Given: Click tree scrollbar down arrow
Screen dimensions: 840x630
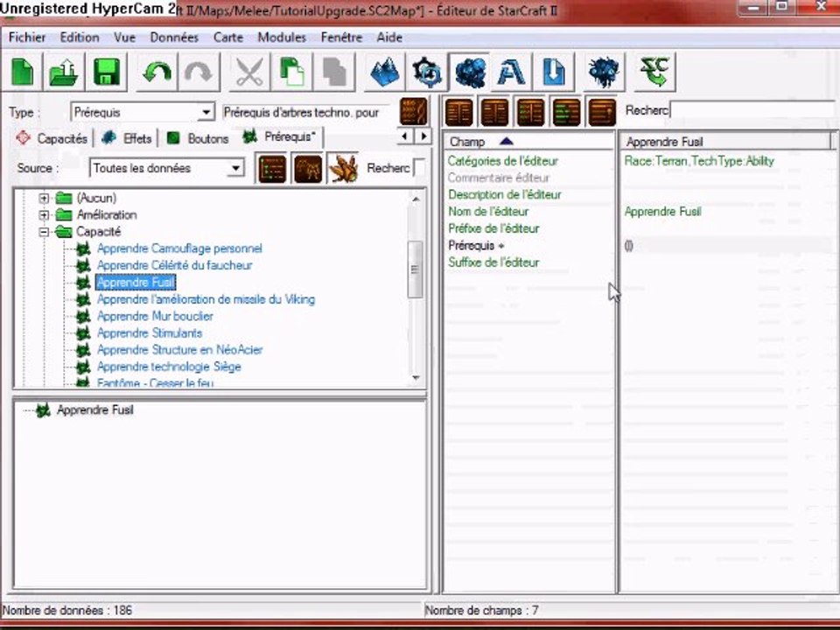Looking at the screenshot, I should tap(415, 378).
